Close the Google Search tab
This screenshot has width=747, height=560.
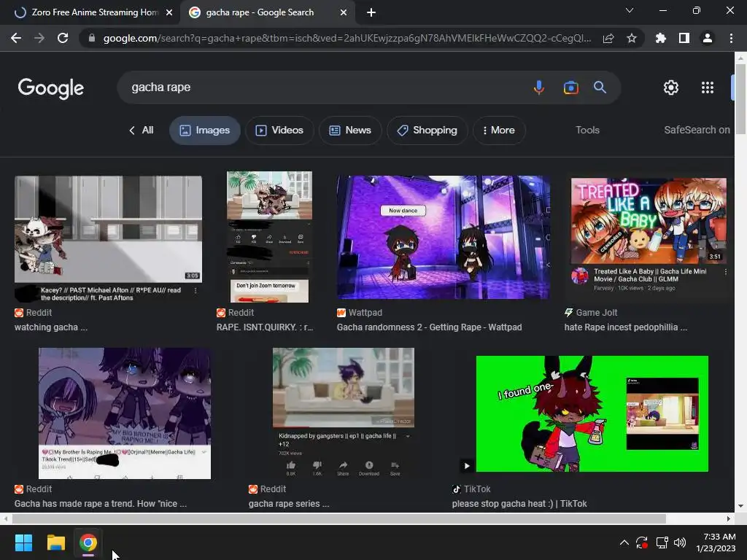tap(344, 12)
